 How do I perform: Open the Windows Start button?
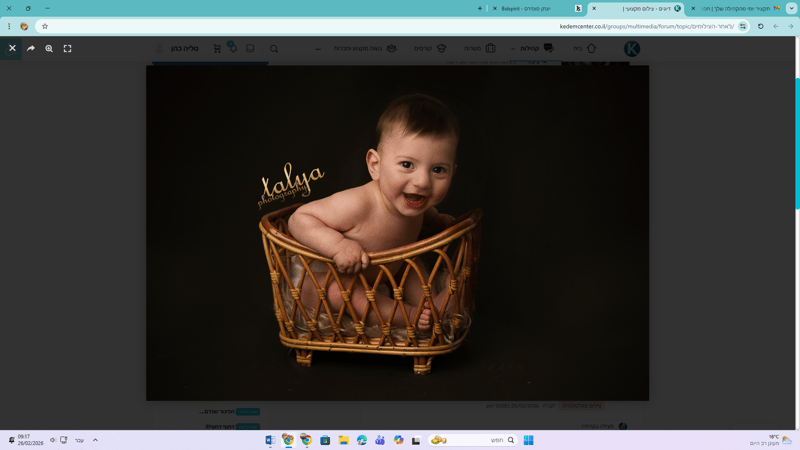point(529,440)
